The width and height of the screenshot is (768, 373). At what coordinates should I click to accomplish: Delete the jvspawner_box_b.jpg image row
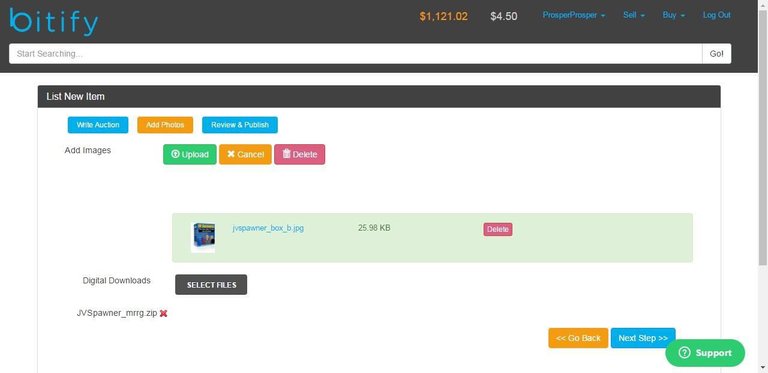point(498,229)
